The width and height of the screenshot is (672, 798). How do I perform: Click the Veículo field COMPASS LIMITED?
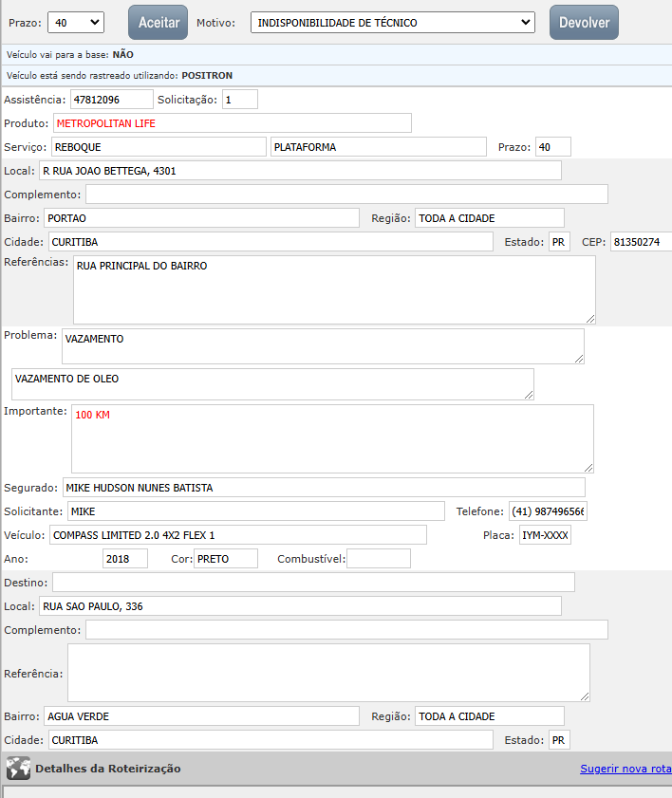[237, 535]
